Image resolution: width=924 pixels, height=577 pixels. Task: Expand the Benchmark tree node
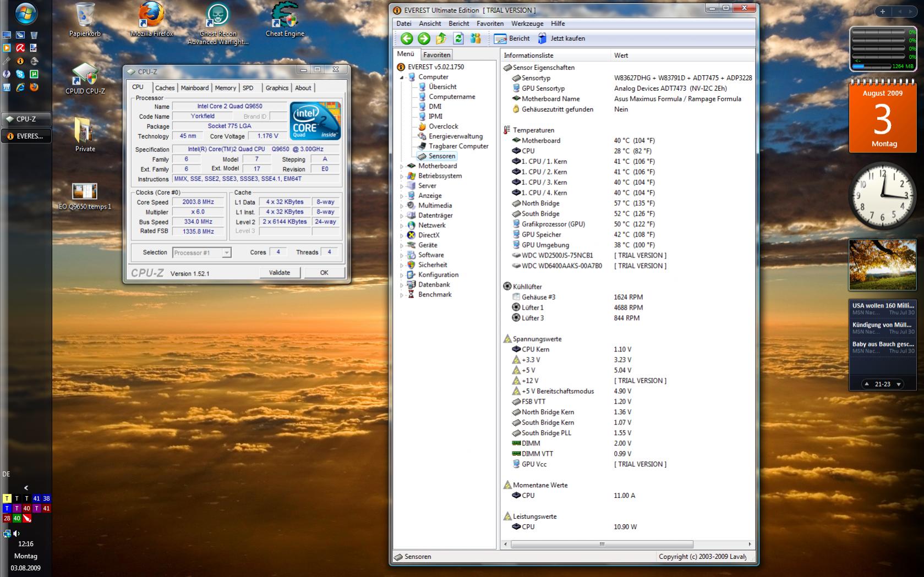pos(402,295)
